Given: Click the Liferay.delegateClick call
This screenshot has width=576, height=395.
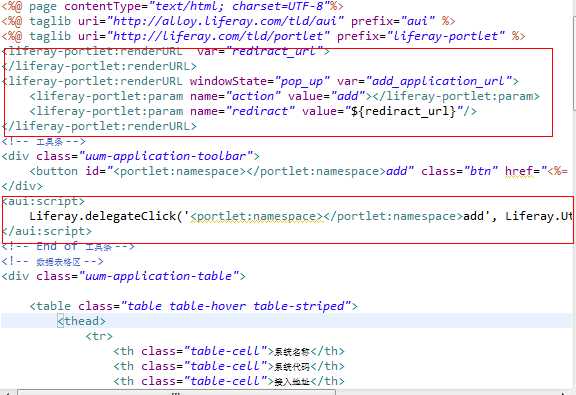Looking at the screenshot, I should (103, 216).
